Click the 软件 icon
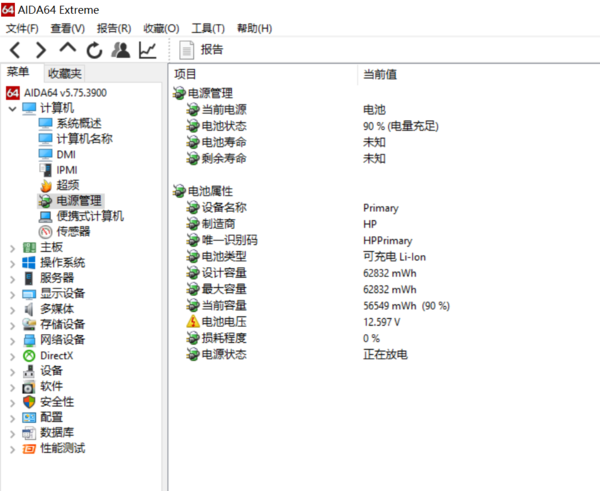The image size is (600, 491). point(29,387)
